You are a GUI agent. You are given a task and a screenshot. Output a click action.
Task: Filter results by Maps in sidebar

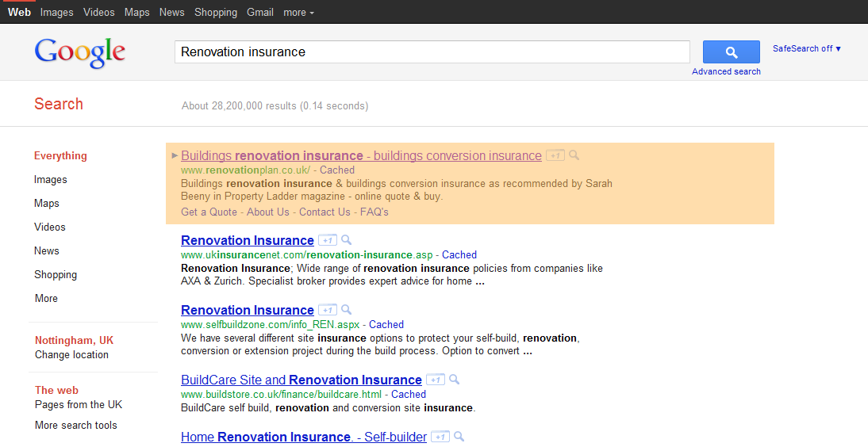[47, 204]
